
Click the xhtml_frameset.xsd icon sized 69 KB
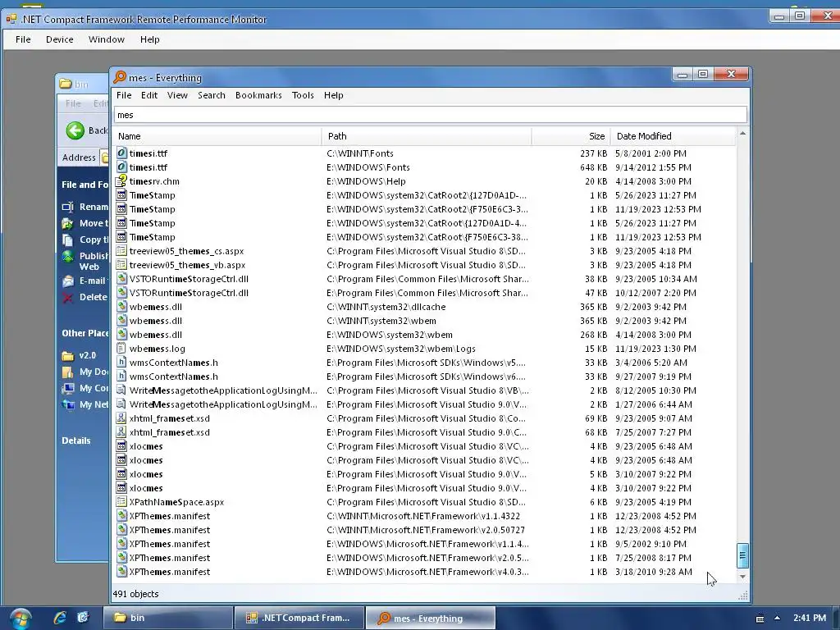click(121, 418)
